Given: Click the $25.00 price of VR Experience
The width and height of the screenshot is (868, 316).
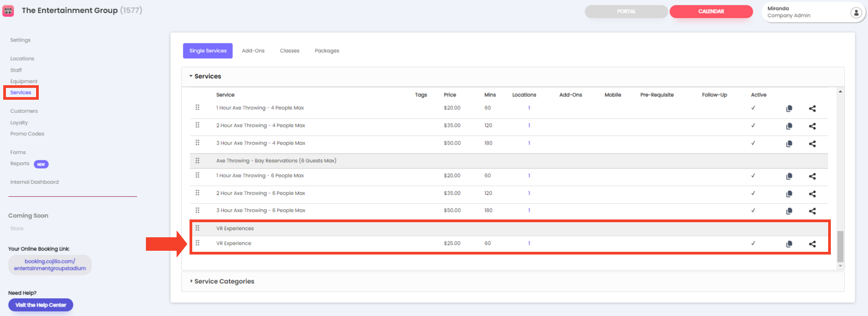Looking at the screenshot, I should pos(452,243).
